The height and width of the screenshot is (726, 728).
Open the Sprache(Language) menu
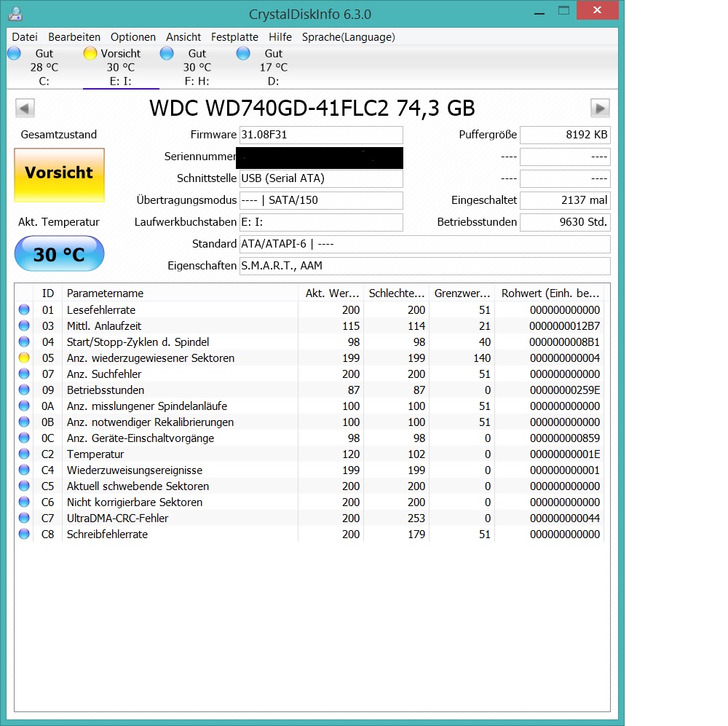coord(348,37)
